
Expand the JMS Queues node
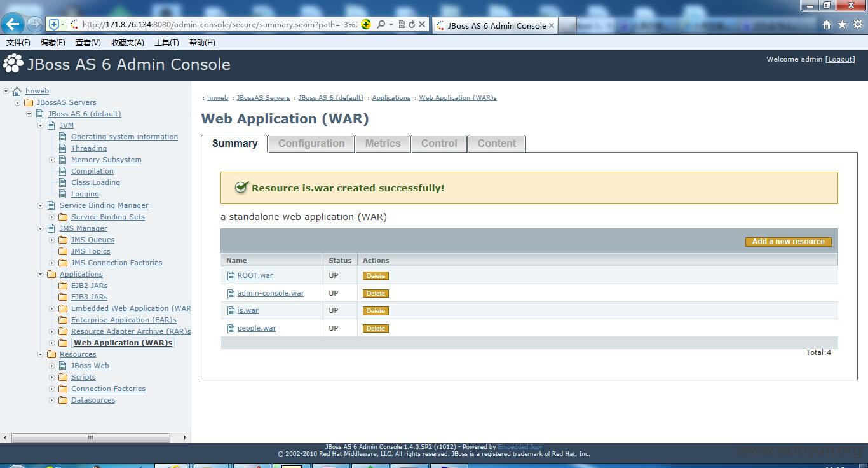coord(52,240)
